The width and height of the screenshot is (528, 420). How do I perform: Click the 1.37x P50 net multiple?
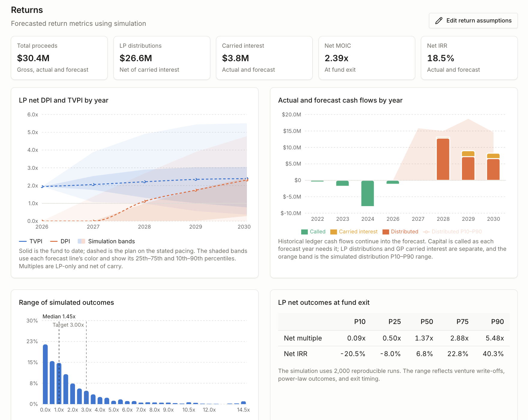tap(424, 338)
